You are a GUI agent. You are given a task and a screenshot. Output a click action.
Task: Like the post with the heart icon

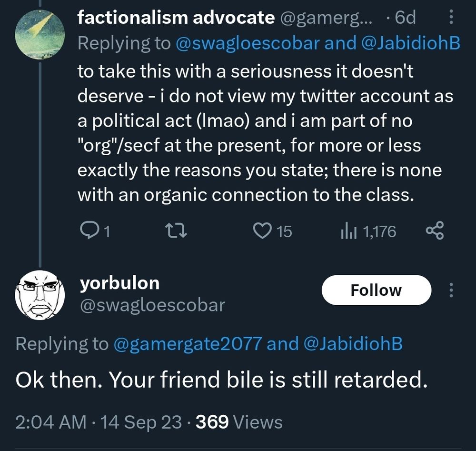coord(262,231)
